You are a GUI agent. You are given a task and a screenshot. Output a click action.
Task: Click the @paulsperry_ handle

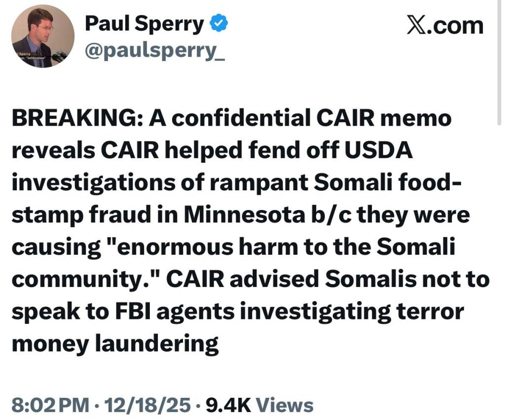tap(154, 51)
